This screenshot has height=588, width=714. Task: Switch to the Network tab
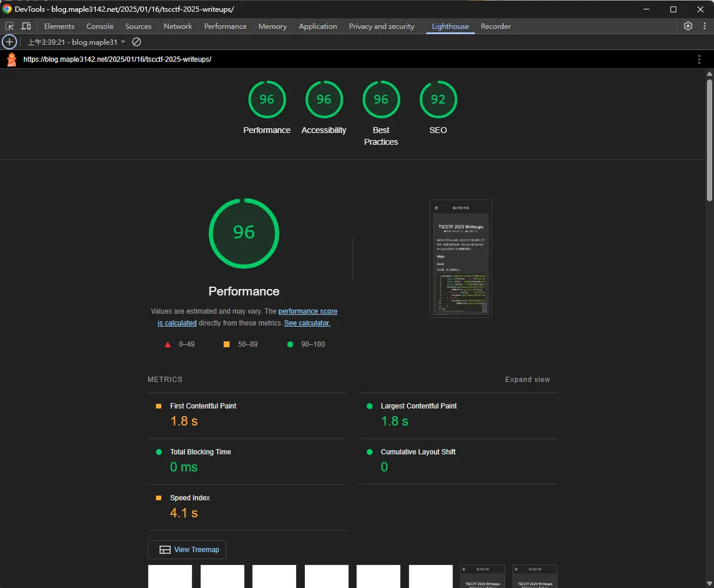(178, 26)
